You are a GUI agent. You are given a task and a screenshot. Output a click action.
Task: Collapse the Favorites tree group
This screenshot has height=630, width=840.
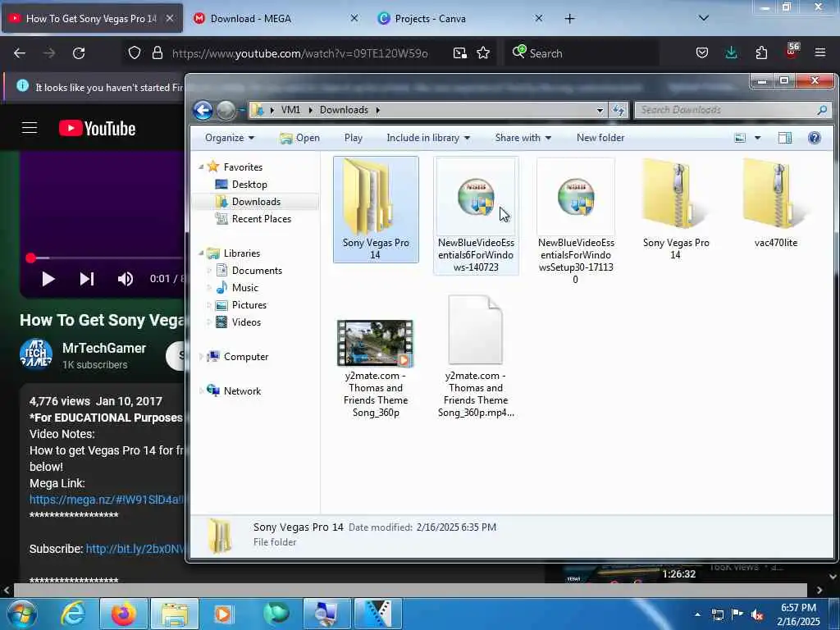pyautogui.click(x=202, y=167)
